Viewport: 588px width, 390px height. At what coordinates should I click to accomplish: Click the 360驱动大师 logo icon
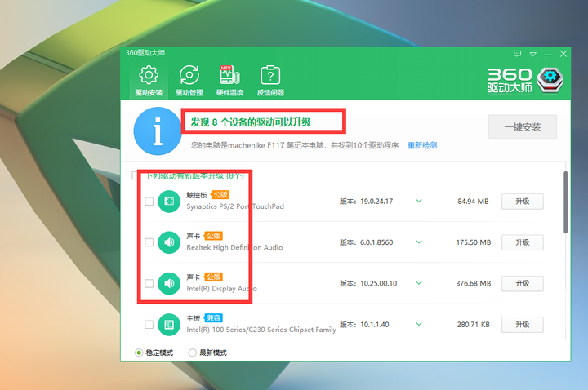click(x=550, y=80)
